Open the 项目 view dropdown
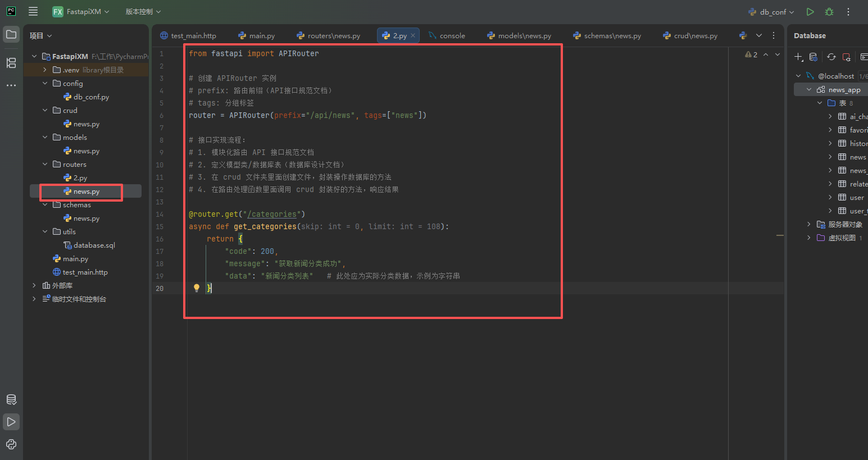The height and width of the screenshot is (460, 868). tap(41, 35)
